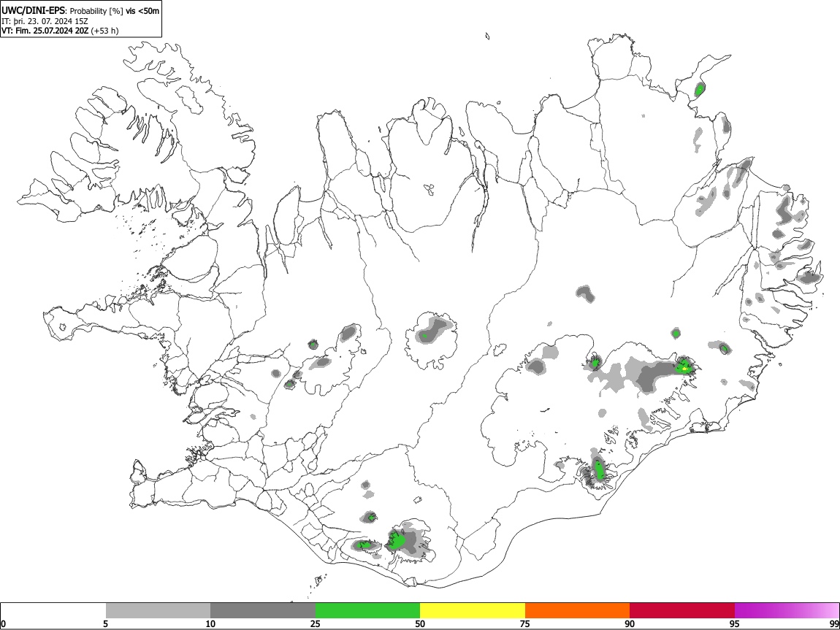The width and height of the screenshot is (840, 630).
Task: Click the legend value '5'
Action: (x=106, y=623)
